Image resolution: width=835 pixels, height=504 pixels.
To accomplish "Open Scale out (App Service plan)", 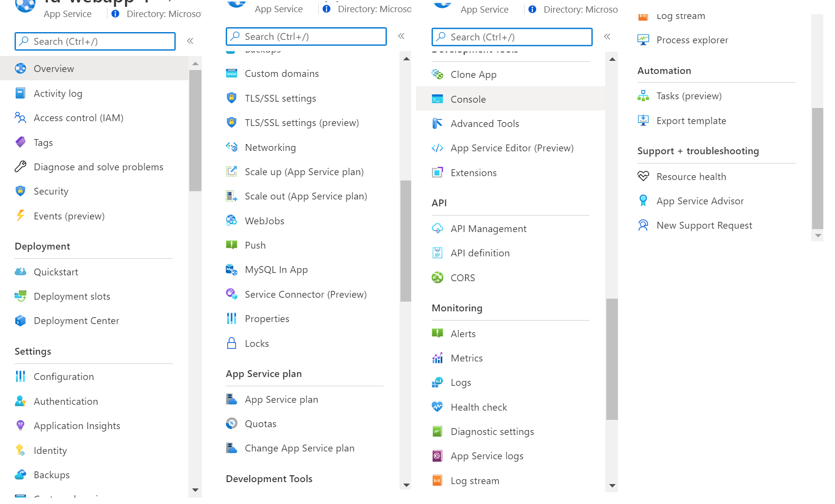I will click(x=306, y=196).
